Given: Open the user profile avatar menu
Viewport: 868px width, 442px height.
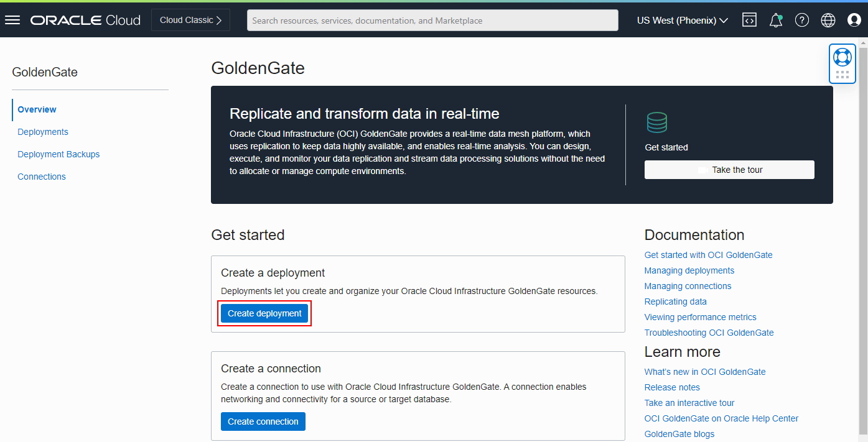Looking at the screenshot, I should coord(854,19).
